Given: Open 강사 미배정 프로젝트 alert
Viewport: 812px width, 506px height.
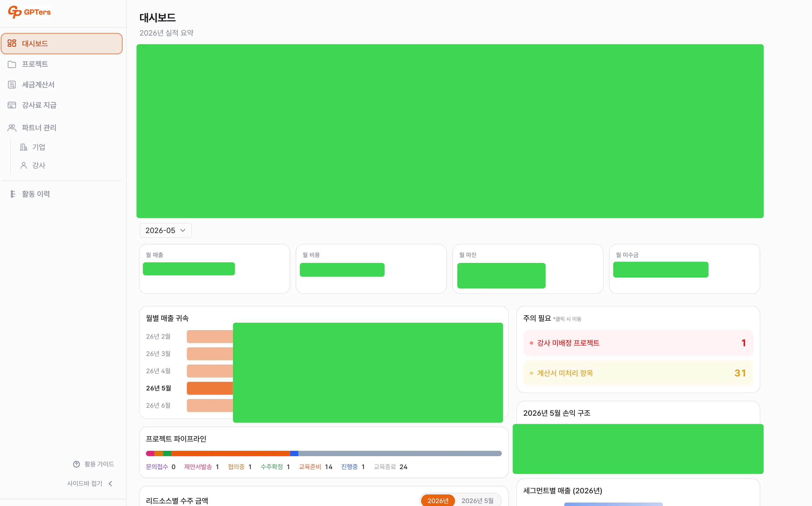Looking at the screenshot, I should pyautogui.click(x=638, y=343).
